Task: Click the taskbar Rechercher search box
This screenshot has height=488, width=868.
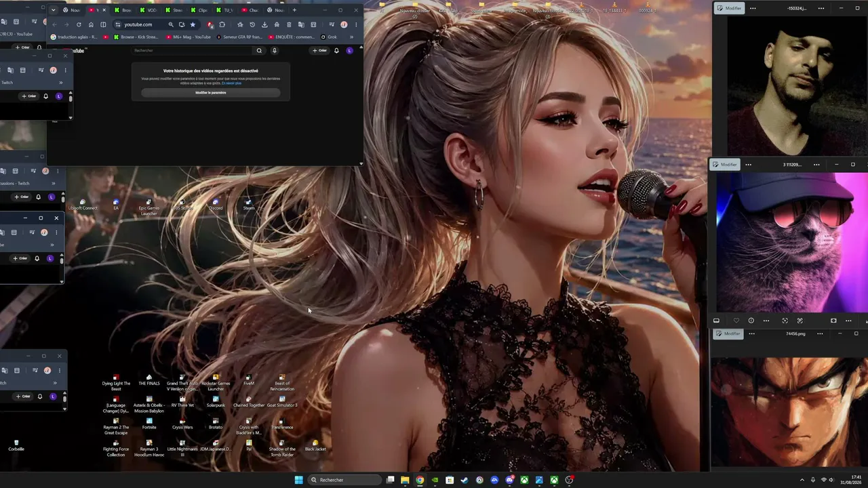Action: pyautogui.click(x=344, y=480)
